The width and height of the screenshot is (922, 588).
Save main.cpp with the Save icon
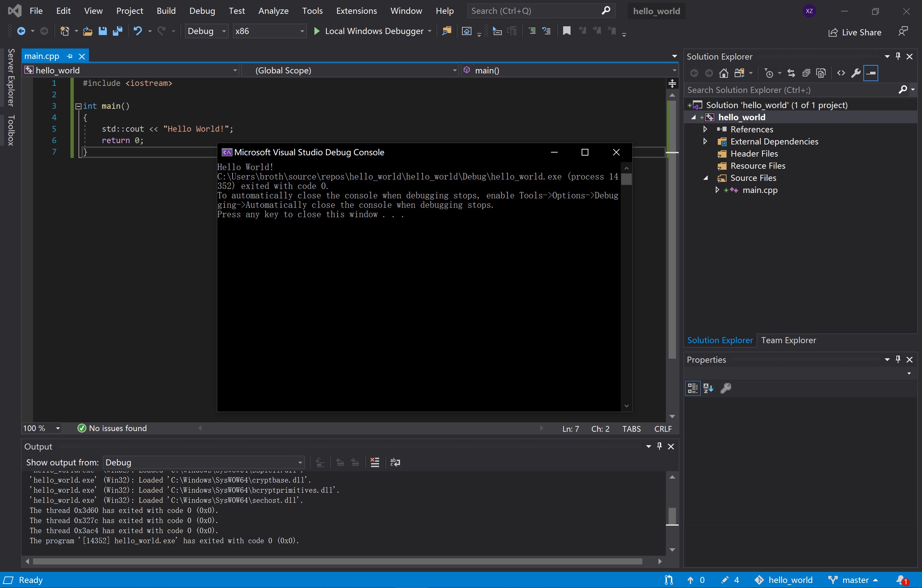[x=102, y=31]
